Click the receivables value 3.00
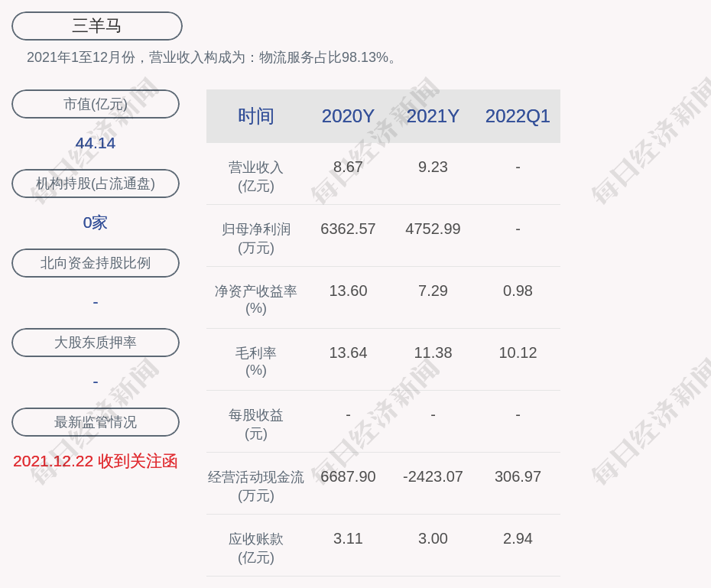 pos(433,538)
